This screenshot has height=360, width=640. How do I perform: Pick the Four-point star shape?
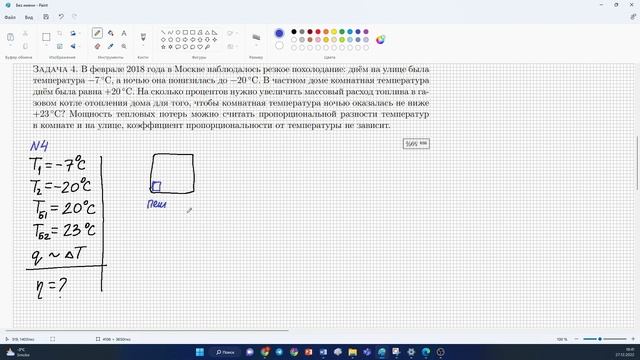pyautogui.click(x=215, y=40)
